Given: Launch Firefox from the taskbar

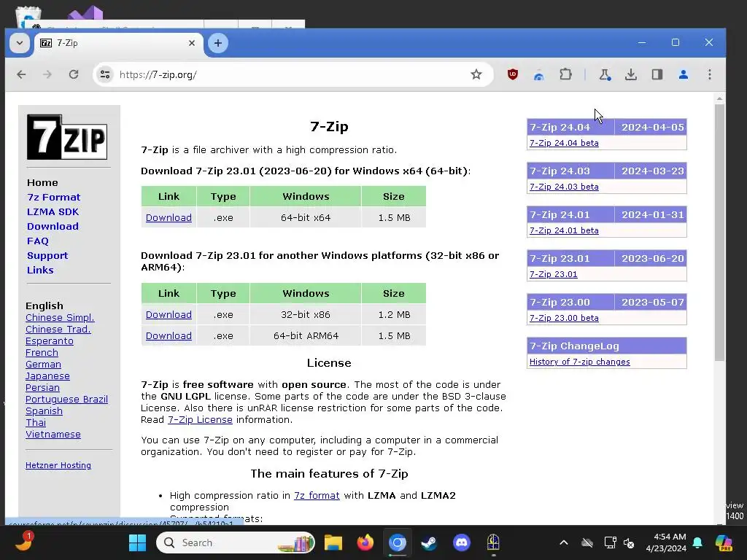Looking at the screenshot, I should click(365, 542).
